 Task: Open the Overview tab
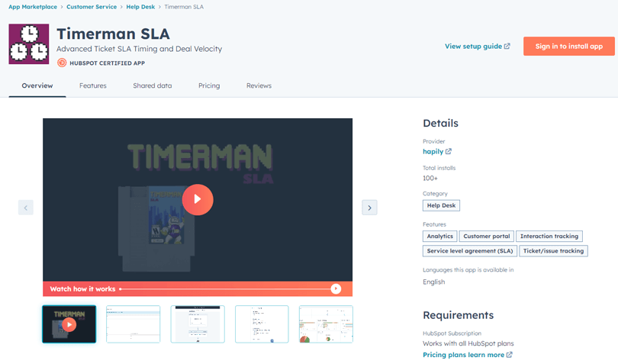tap(37, 85)
